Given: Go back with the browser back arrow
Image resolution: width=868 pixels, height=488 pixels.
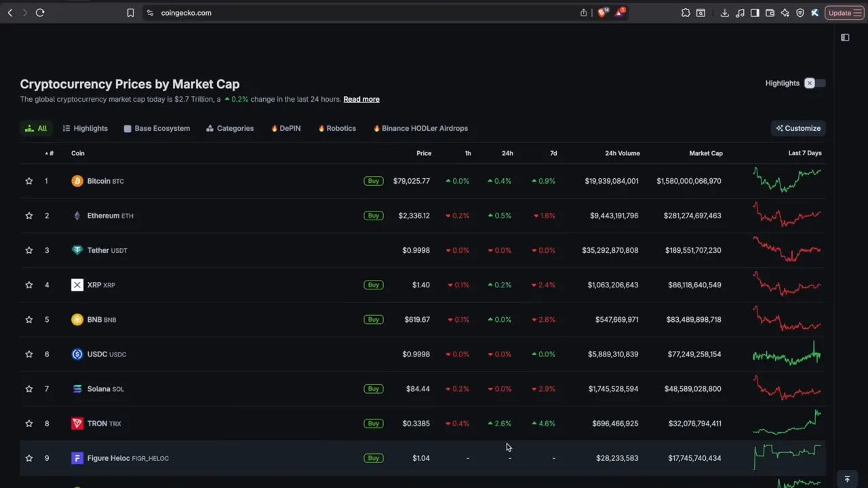Looking at the screenshot, I should (x=10, y=13).
